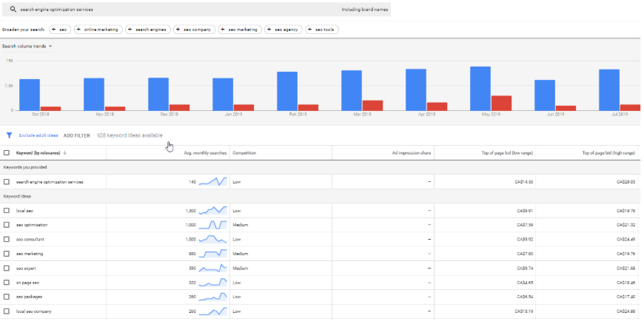Click the CA$14.50 low-range bid value
This screenshot has width=644, height=321.
(x=525, y=181)
